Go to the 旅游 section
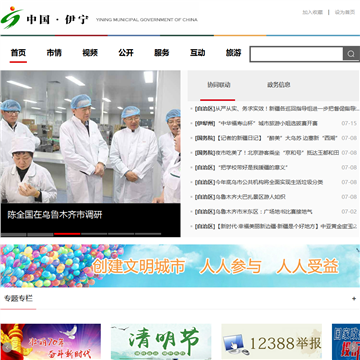 point(233,53)
